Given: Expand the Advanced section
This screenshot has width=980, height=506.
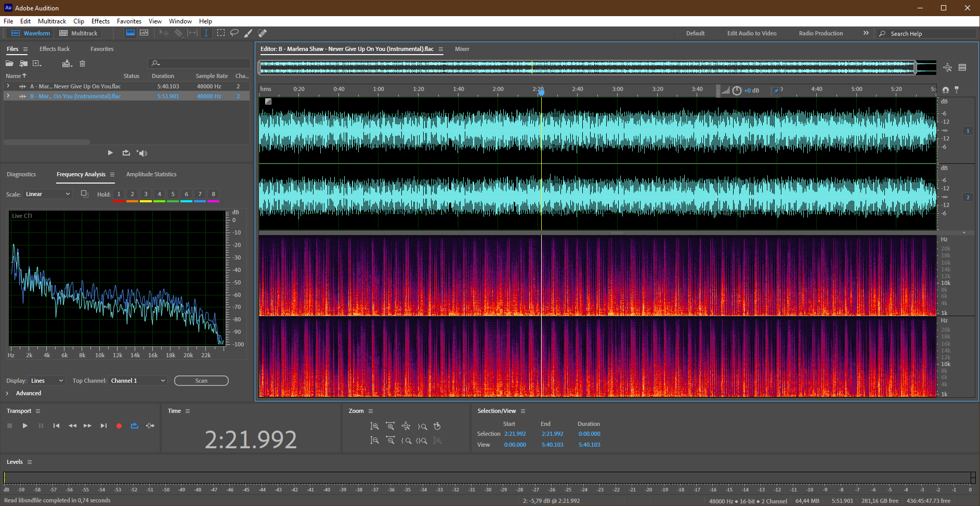Looking at the screenshot, I should tap(23, 393).
